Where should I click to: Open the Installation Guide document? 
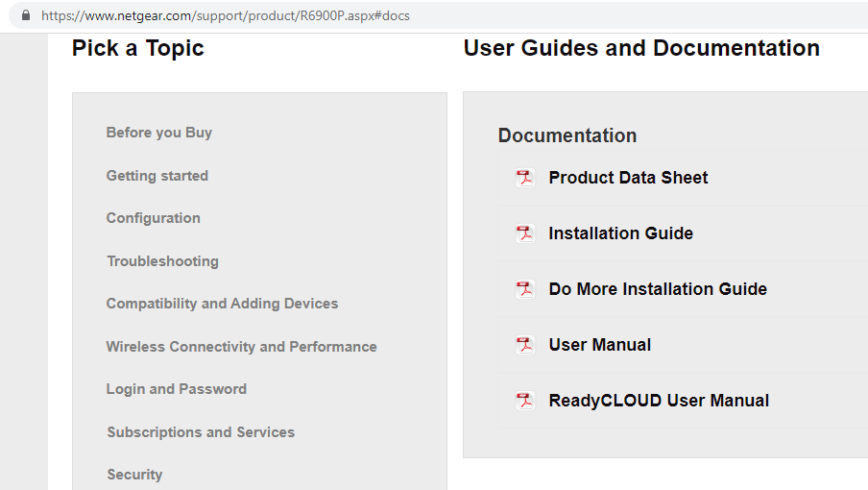pos(620,233)
